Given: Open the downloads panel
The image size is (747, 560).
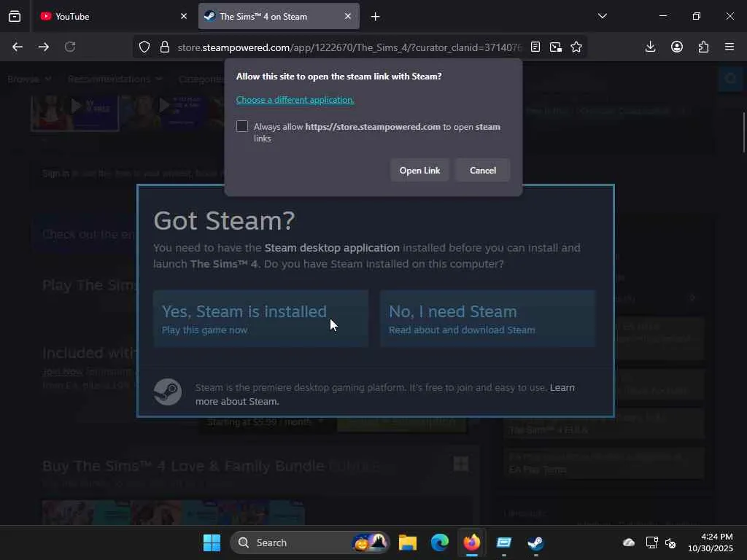Looking at the screenshot, I should 650,47.
